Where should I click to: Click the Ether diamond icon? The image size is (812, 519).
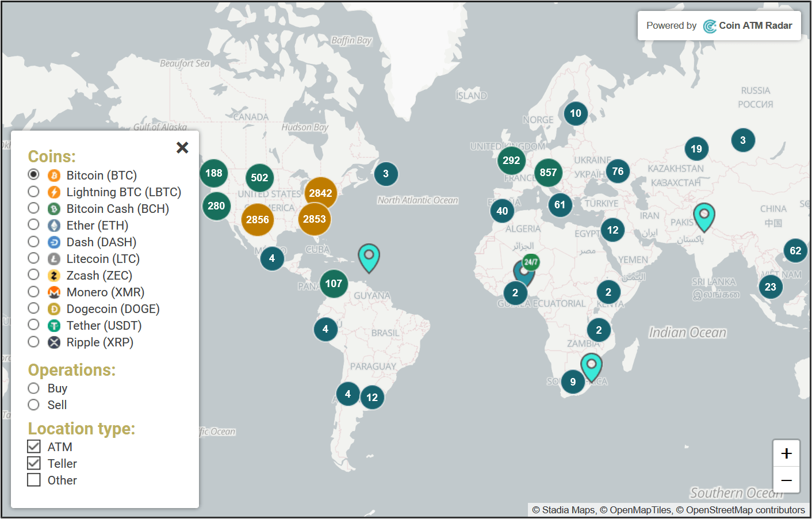(54, 226)
